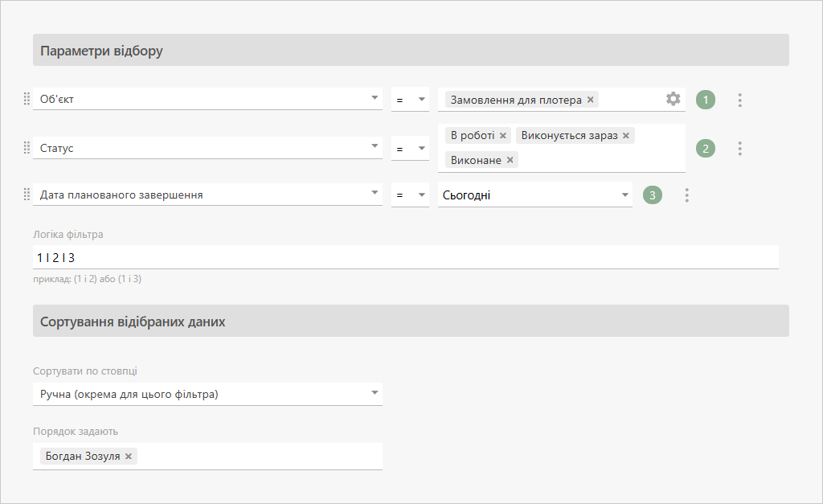Grab drag handle of Статус row
This screenshot has width=823, height=504.
pos(27,148)
